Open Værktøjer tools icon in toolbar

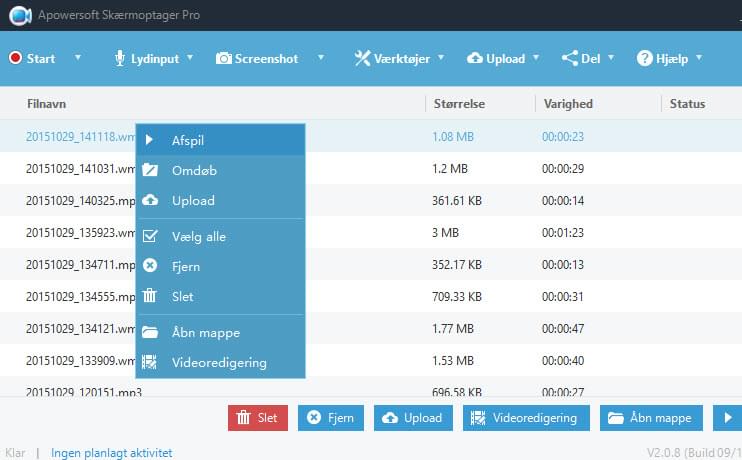362,58
